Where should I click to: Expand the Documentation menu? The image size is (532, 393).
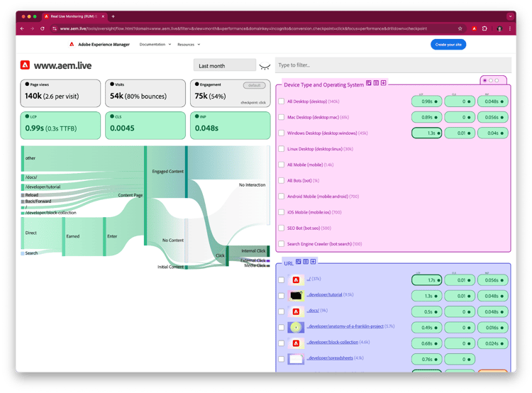(155, 45)
